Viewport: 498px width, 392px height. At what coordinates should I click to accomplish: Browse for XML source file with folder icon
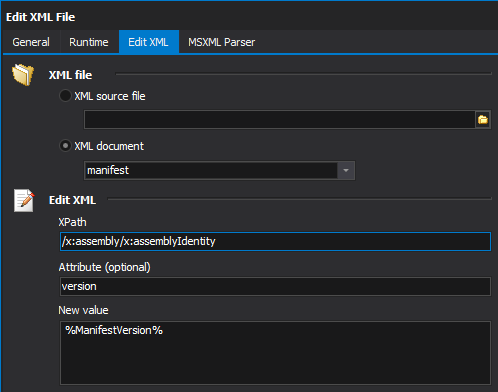pos(483,119)
